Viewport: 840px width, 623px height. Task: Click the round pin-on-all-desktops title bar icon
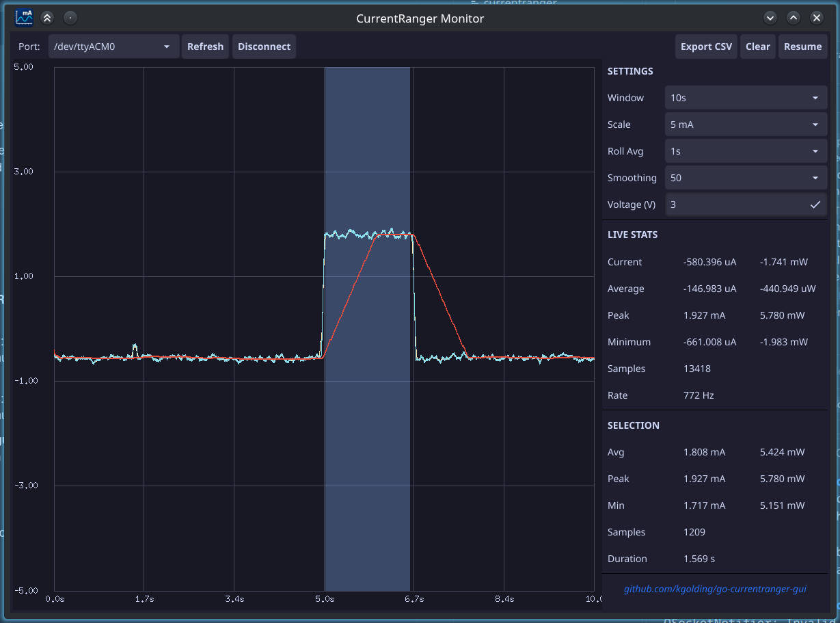(x=70, y=18)
